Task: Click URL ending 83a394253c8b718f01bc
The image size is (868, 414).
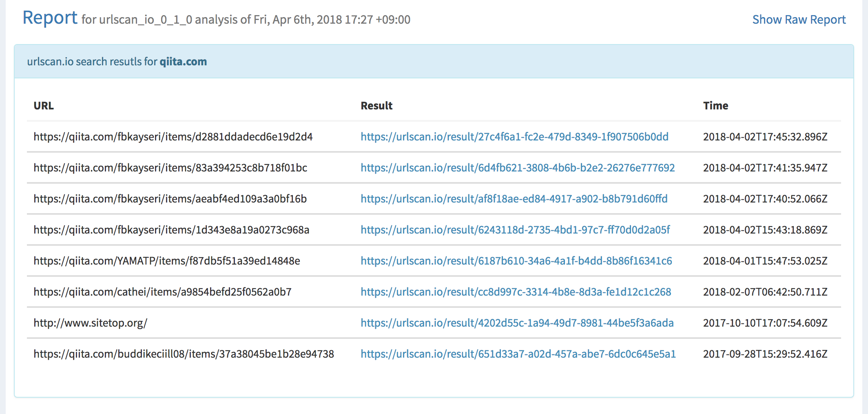Action: coord(170,168)
